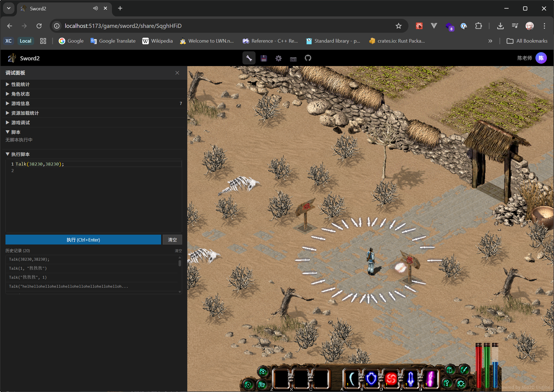This screenshot has height=392, width=554.
Task: Expand the 性能统计 section
Action: click(94, 84)
